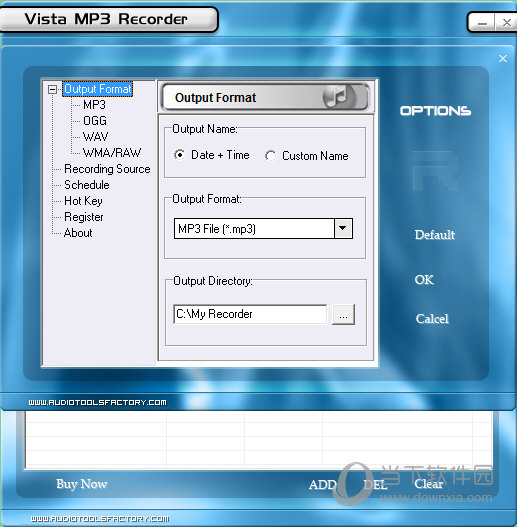
Task: Click the DEL schedule button
Action: click(375, 485)
